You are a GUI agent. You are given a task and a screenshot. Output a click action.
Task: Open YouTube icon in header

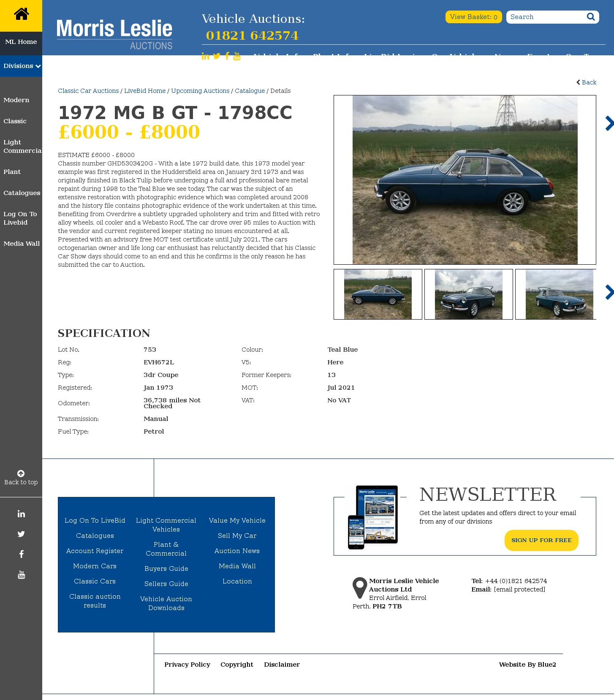click(x=237, y=56)
